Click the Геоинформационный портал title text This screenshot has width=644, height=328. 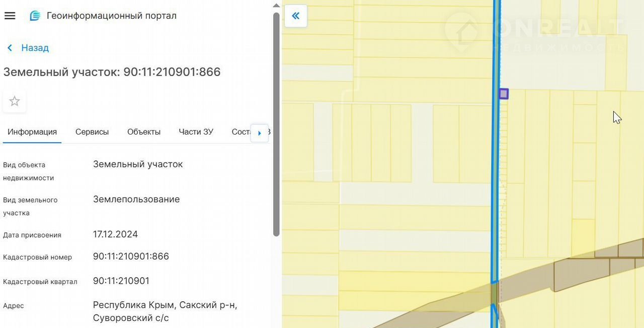[111, 16]
